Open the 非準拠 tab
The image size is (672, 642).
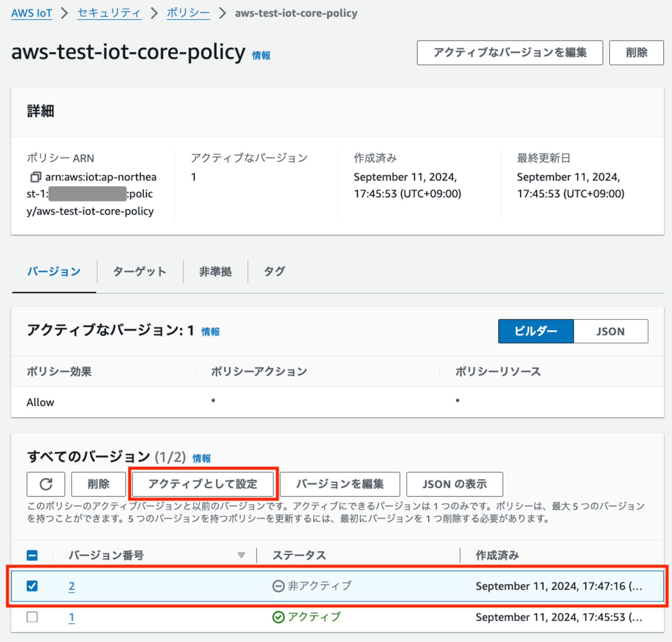click(215, 271)
